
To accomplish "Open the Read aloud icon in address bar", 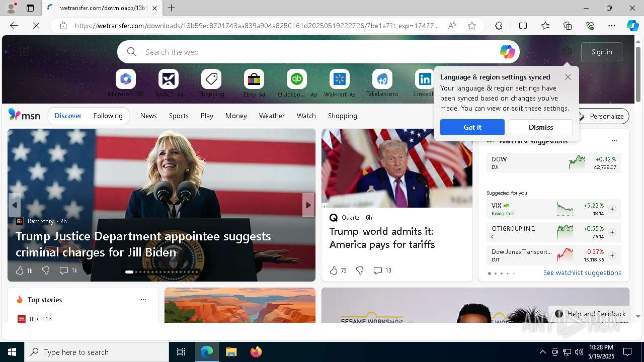I will [x=452, y=26].
